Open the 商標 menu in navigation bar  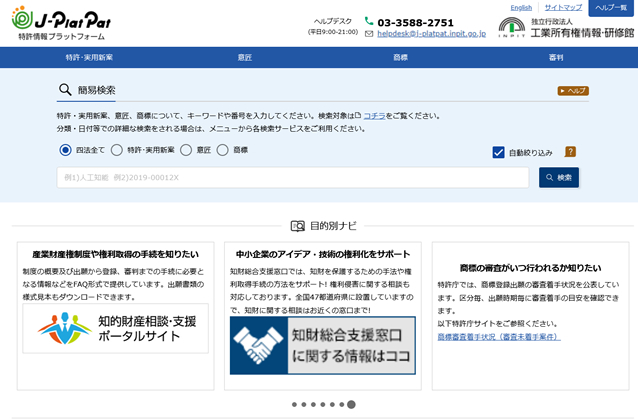coord(400,57)
